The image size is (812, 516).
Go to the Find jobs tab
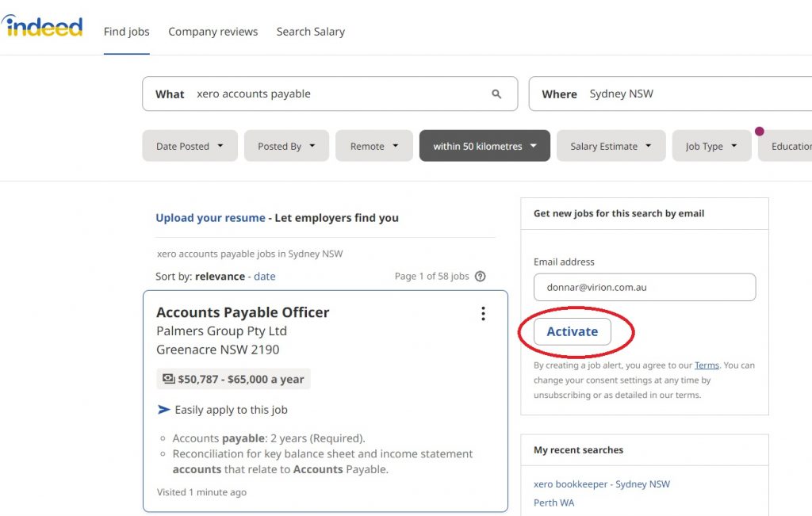click(126, 32)
